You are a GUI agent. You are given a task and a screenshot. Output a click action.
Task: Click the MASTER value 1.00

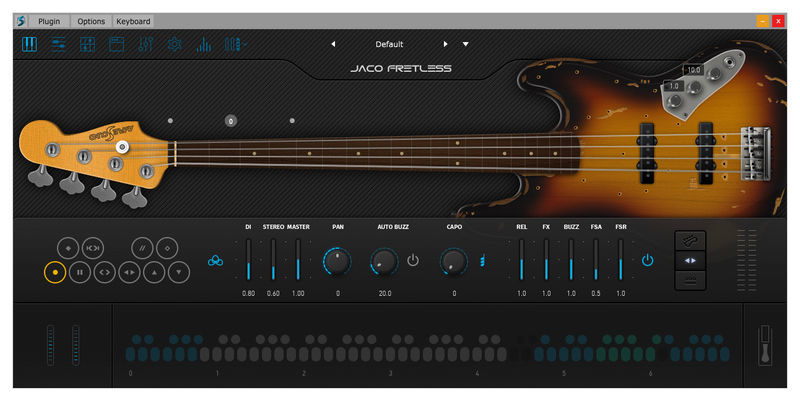(298, 293)
